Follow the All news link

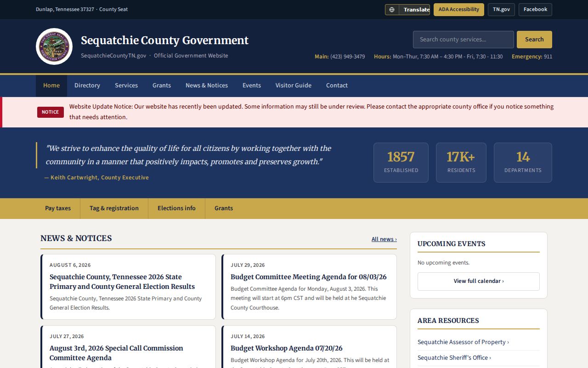pos(384,239)
